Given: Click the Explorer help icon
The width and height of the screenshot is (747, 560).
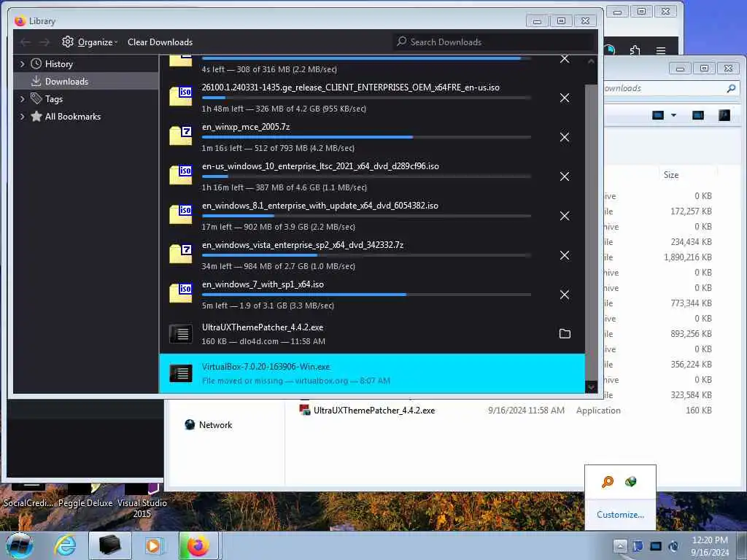Looking at the screenshot, I should (x=724, y=115).
